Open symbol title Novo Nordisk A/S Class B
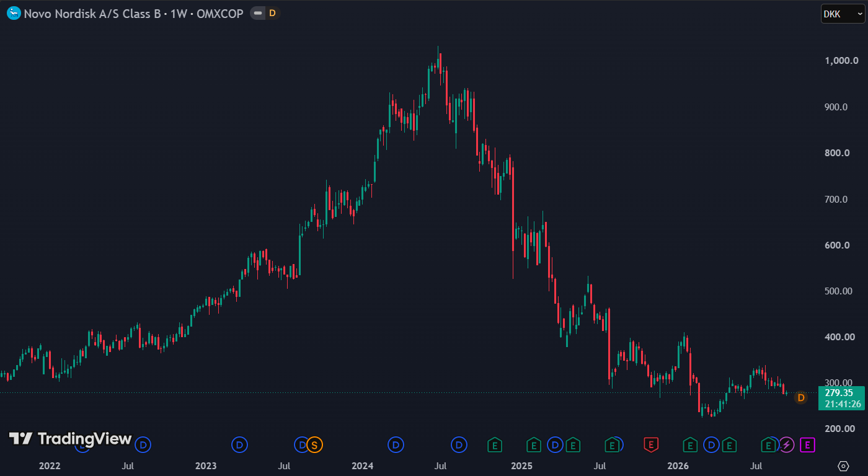This screenshot has height=476, width=868. (x=94, y=13)
